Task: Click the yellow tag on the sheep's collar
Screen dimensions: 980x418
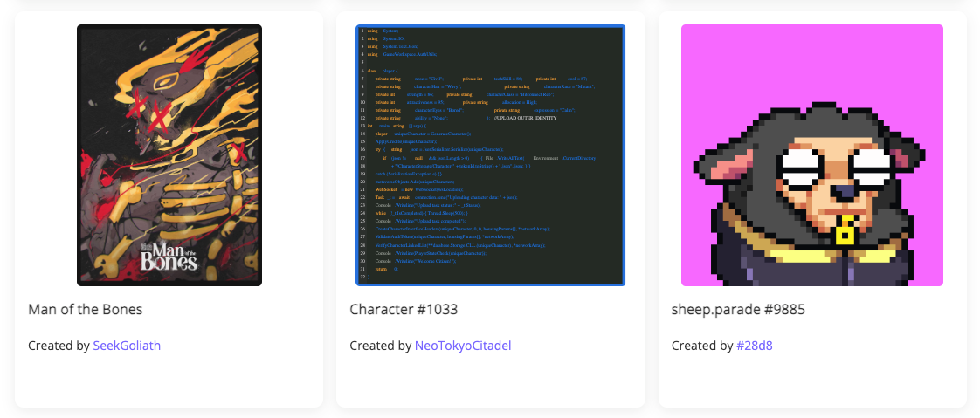Action: pos(845,234)
